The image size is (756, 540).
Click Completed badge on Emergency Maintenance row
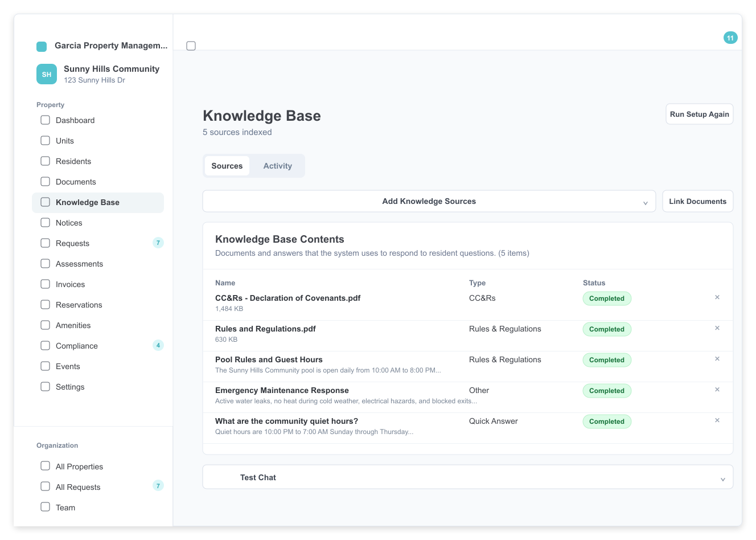point(607,391)
